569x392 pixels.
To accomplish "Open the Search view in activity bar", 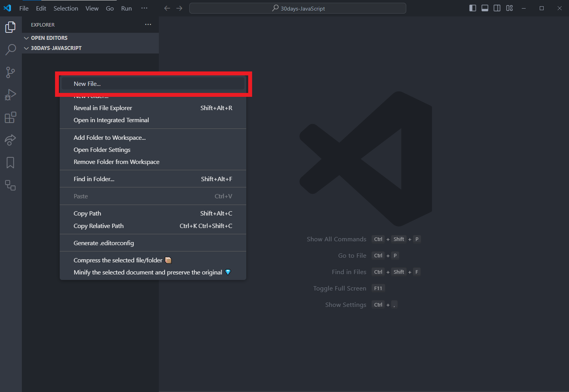I will pyautogui.click(x=11, y=50).
